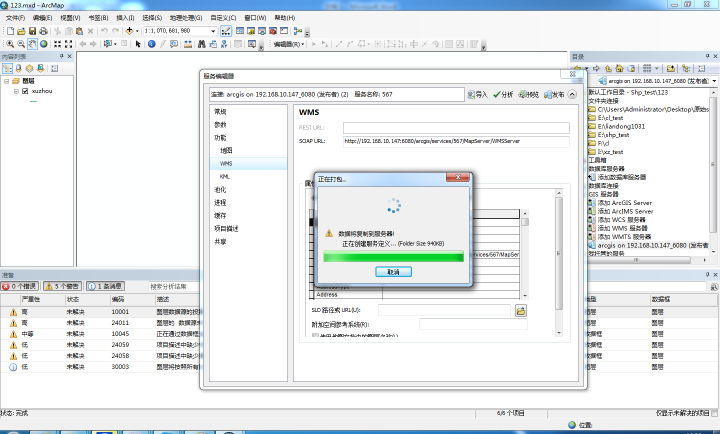Viewport: 720px width, 434px height.
Task: Click the search analysis results field
Action: pyautogui.click(x=174, y=287)
